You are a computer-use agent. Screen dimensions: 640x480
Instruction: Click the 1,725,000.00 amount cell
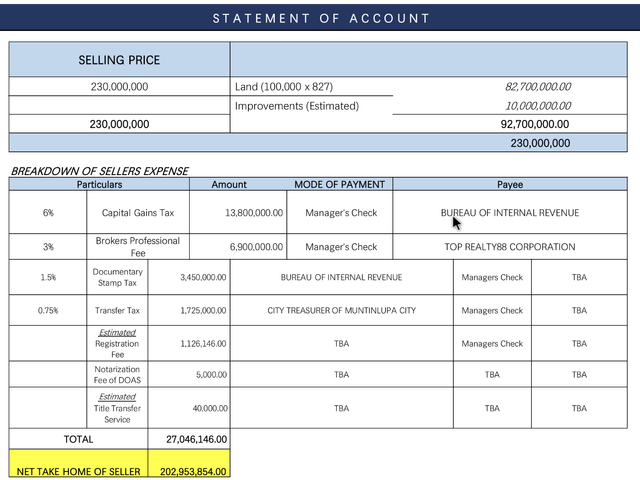click(189, 310)
